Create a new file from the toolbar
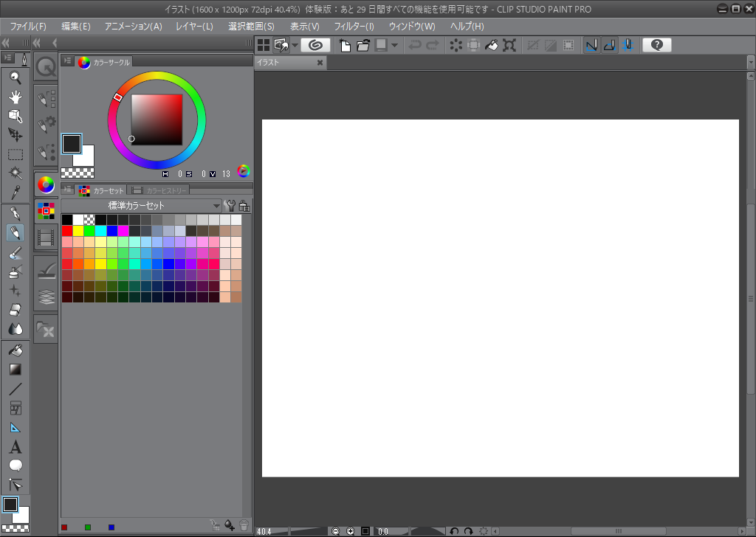Image resolution: width=756 pixels, height=537 pixels. (x=345, y=45)
